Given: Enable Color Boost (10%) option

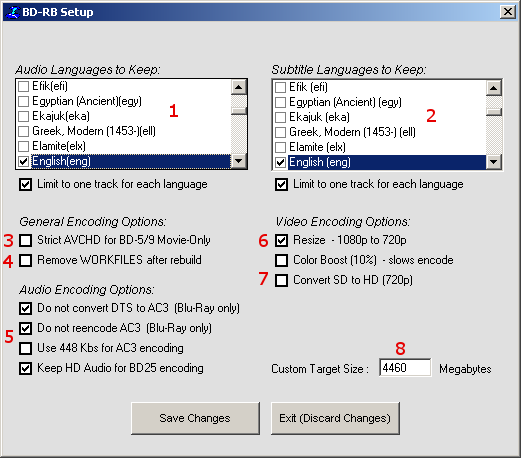Looking at the screenshot, I should (282, 260).
